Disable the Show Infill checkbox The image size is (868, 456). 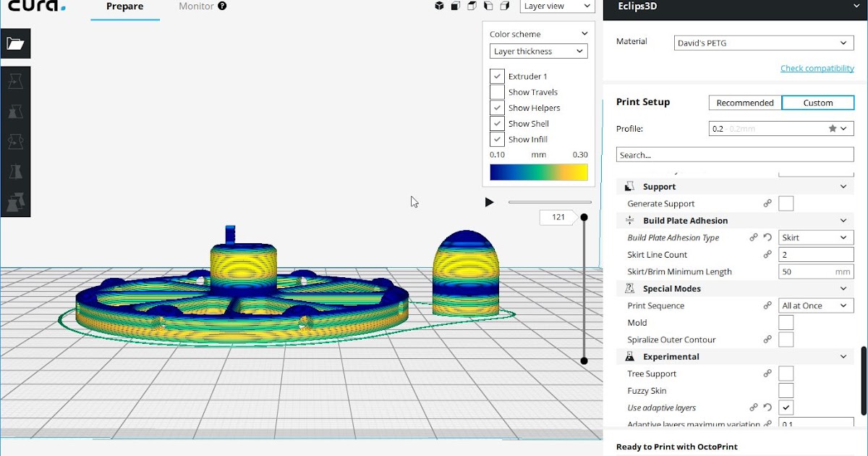[497, 139]
